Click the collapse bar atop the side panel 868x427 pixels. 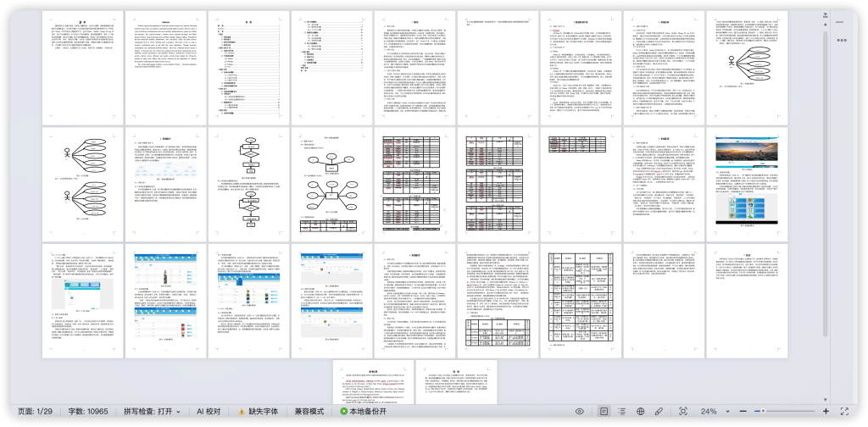coord(840,21)
